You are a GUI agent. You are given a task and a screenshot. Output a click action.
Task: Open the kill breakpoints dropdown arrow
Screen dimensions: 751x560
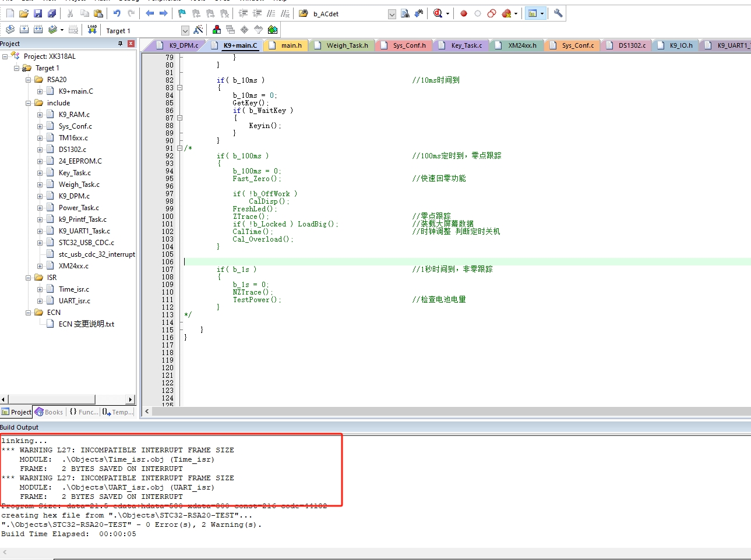[516, 13]
